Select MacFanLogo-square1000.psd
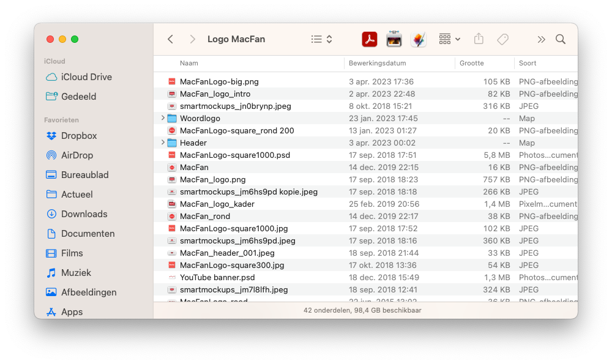This screenshot has width=612, height=364. pos(366,155)
